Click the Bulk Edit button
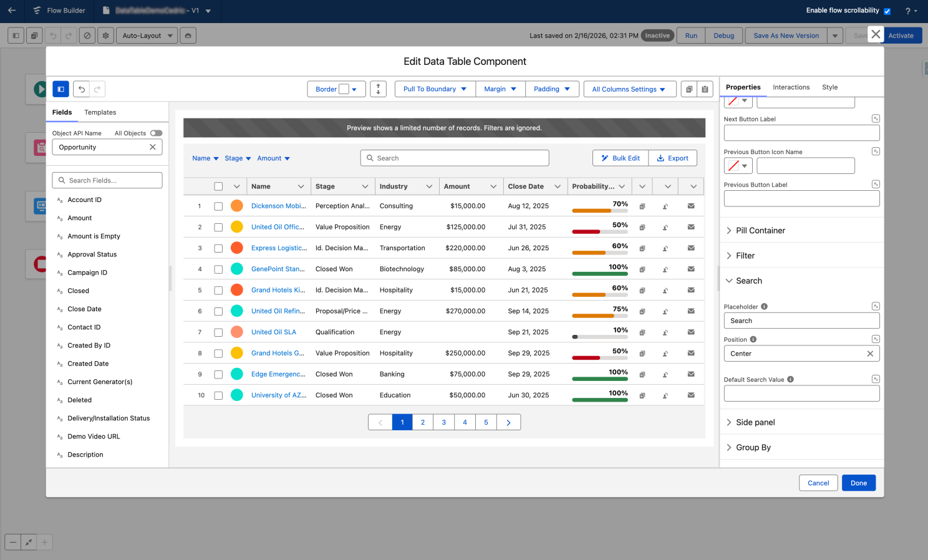Screen dimensions: 928x560 pos(621,158)
